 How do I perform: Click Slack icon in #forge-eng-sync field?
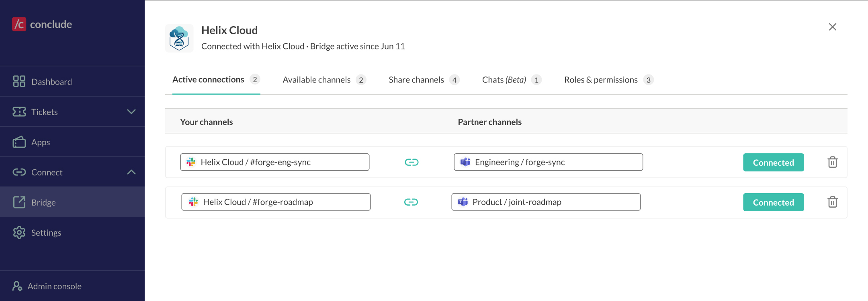(x=191, y=162)
